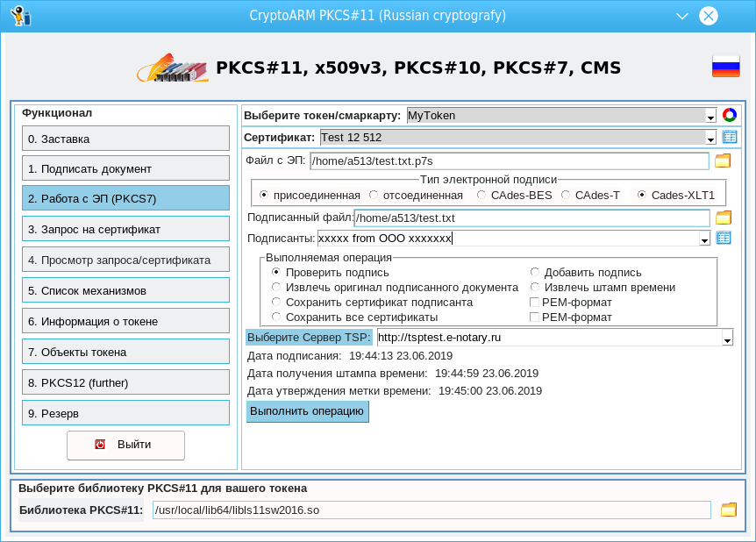Image resolution: width=756 pixels, height=542 pixels.
Task: Click the feather and books logo image
Action: point(173,68)
